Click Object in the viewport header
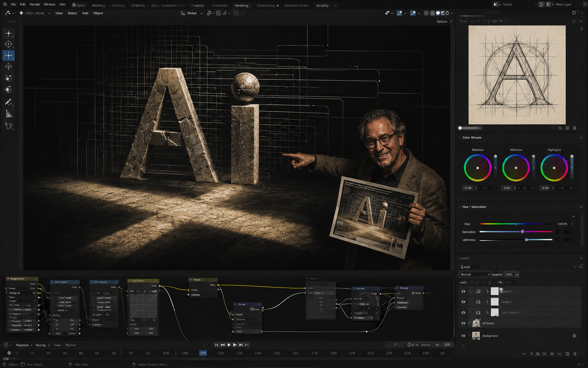 [98, 13]
